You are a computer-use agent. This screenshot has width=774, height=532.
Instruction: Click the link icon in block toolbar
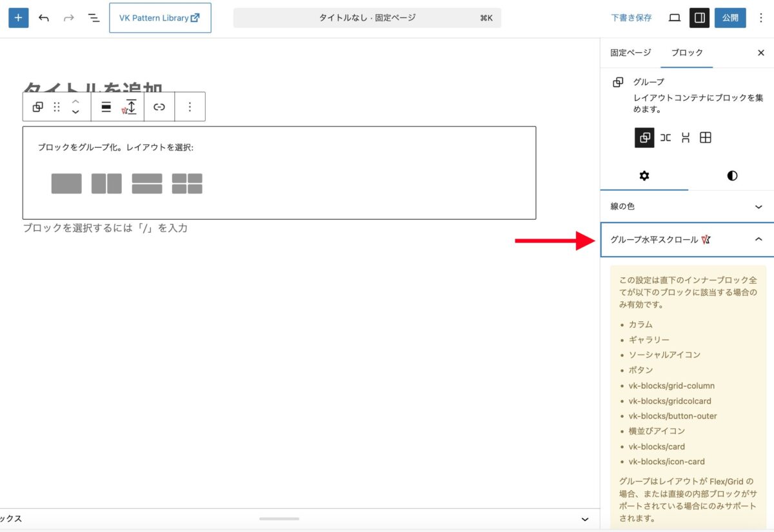[159, 107]
